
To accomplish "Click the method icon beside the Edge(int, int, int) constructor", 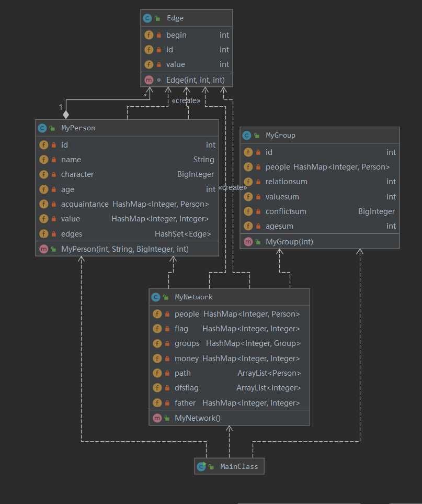I will click(149, 80).
